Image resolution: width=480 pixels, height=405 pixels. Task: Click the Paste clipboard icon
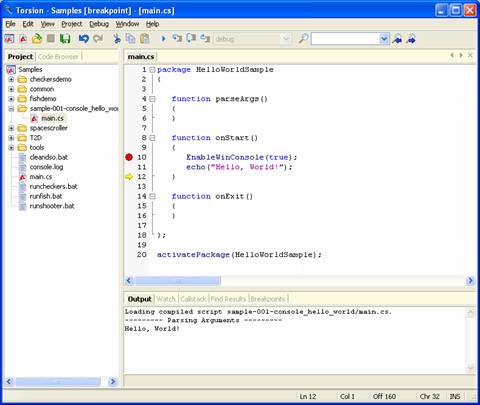click(x=145, y=39)
